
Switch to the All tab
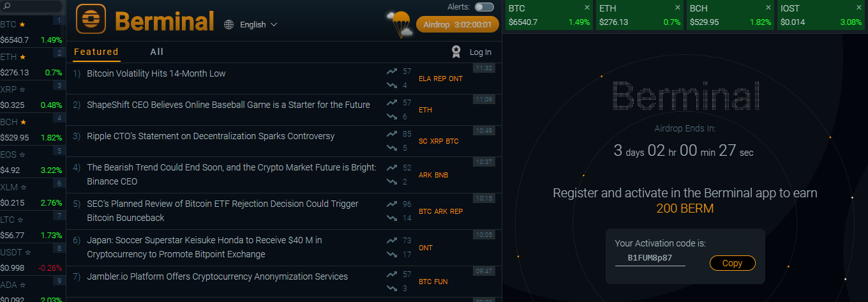[157, 52]
